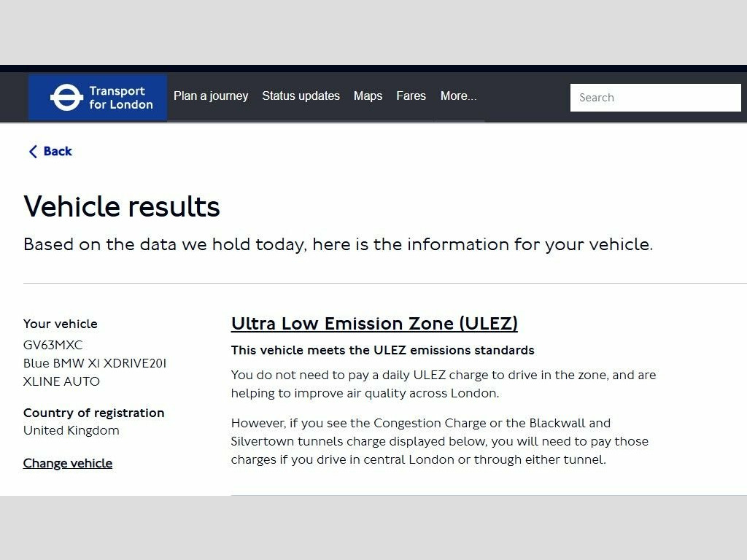Click paragraph about daily ULEZ charge
Image resolution: width=747 pixels, height=560 pixels.
pyautogui.click(x=444, y=384)
